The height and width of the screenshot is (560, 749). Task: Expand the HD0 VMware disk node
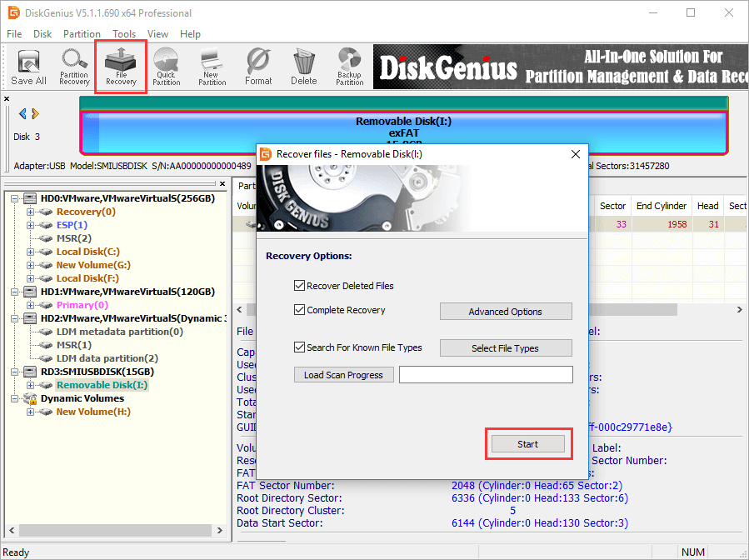coord(17,198)
